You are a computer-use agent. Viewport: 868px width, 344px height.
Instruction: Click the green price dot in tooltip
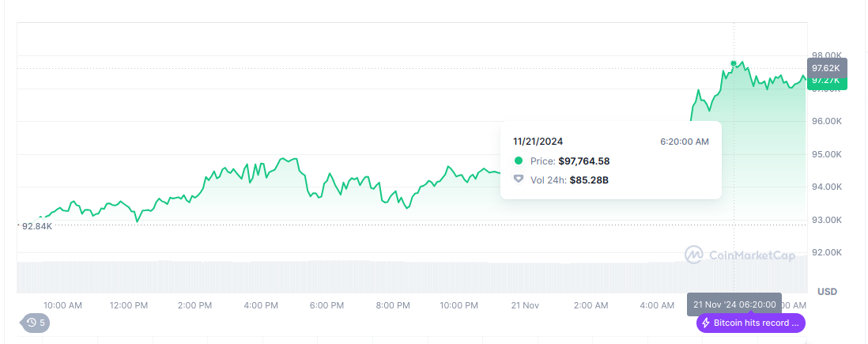point(519,161)
